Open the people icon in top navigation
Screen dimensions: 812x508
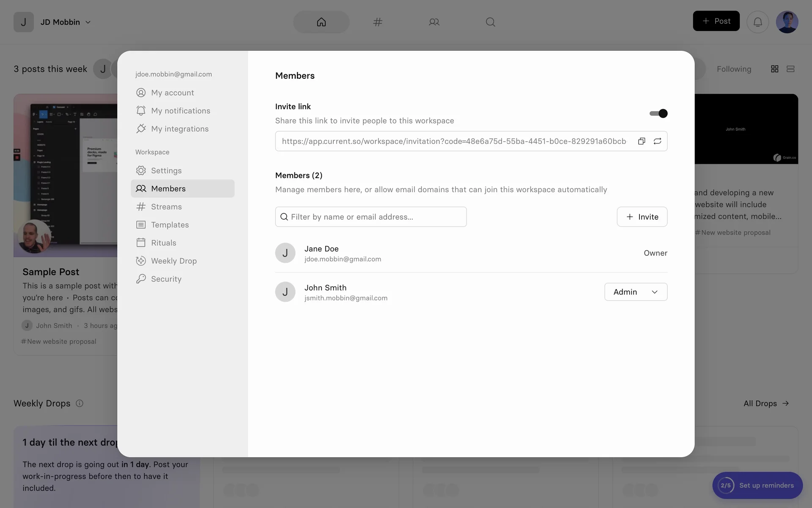[434, 22]
